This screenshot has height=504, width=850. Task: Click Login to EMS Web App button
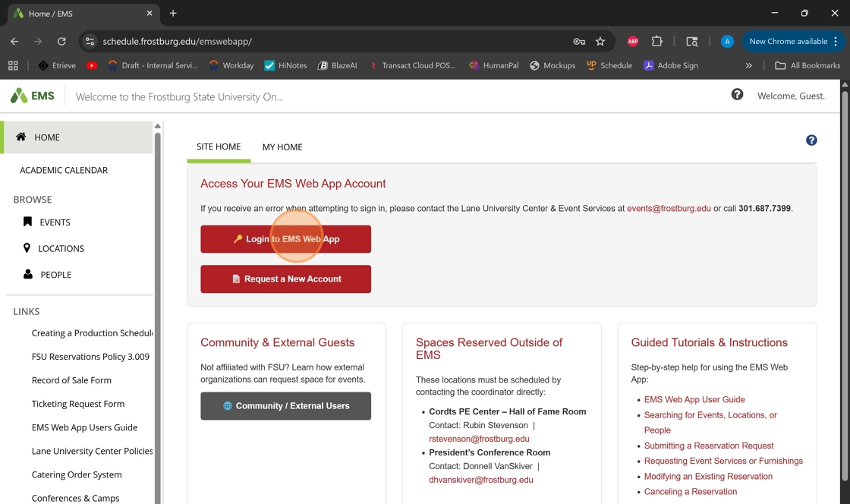(285, 239)
